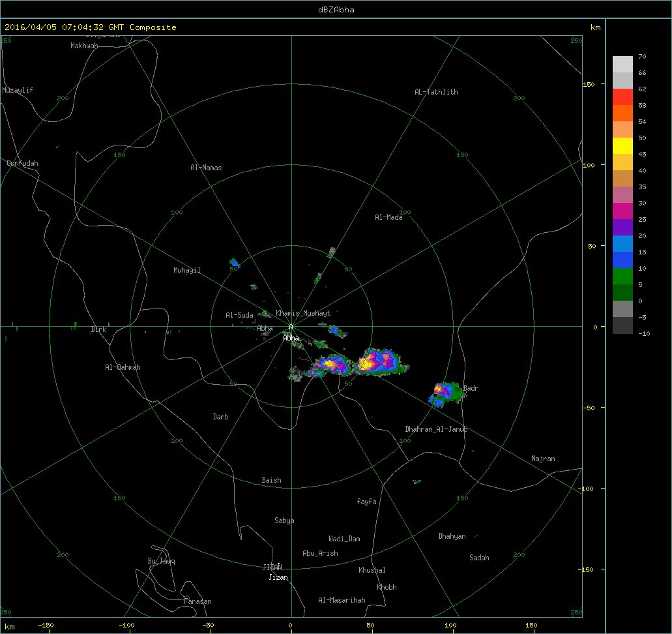Click the Qunfudah place label
The width and height of the screenshot is (672, 634).
tap(22, 163)
